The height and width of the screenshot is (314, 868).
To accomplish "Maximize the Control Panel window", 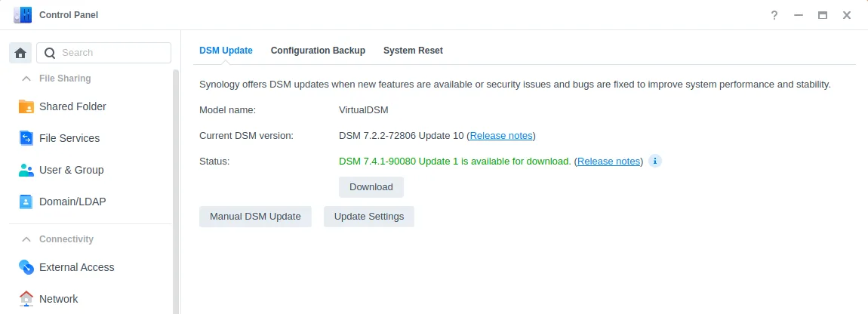I will pyautogui.click(x=823, y=16).
